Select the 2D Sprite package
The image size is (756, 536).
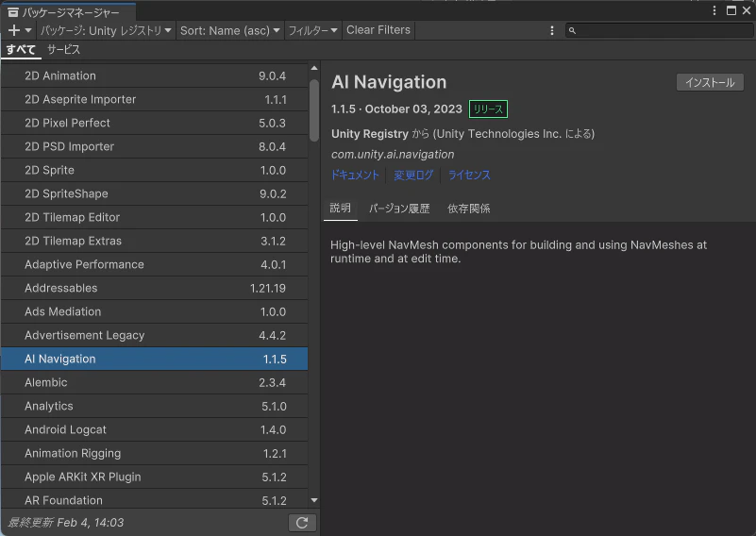(154, 170)
